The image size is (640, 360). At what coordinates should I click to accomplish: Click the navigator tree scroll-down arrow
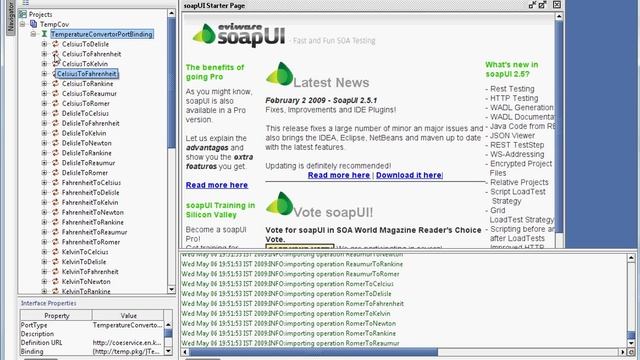171,289
